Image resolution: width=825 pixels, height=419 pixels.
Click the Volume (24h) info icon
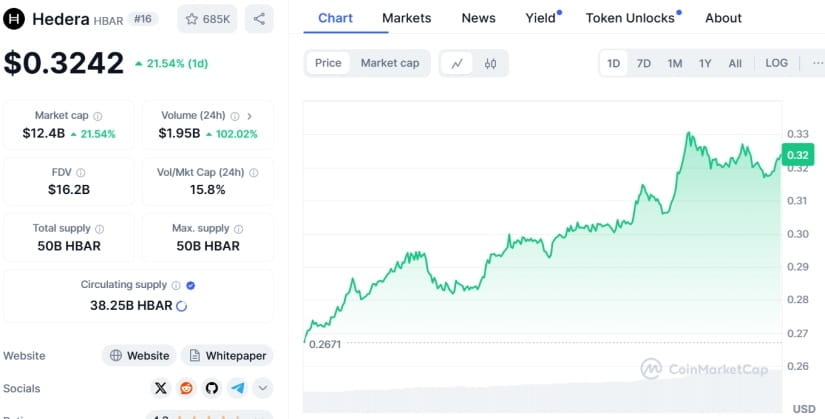(235, 116)
